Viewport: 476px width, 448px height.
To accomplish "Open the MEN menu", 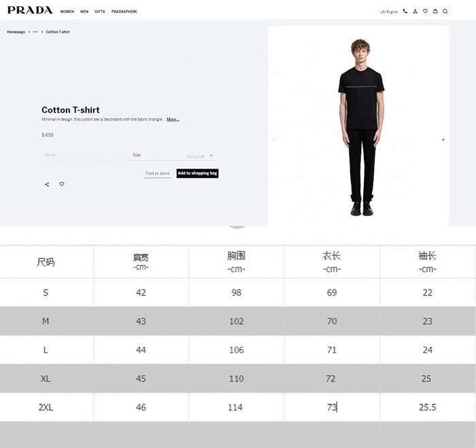I will [84, 12].
